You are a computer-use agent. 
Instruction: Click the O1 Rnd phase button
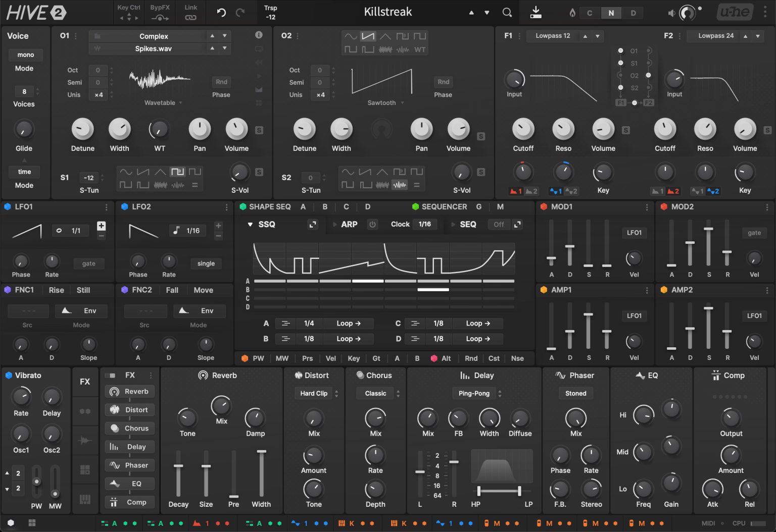pyautogui.click(x=221, y=82)
